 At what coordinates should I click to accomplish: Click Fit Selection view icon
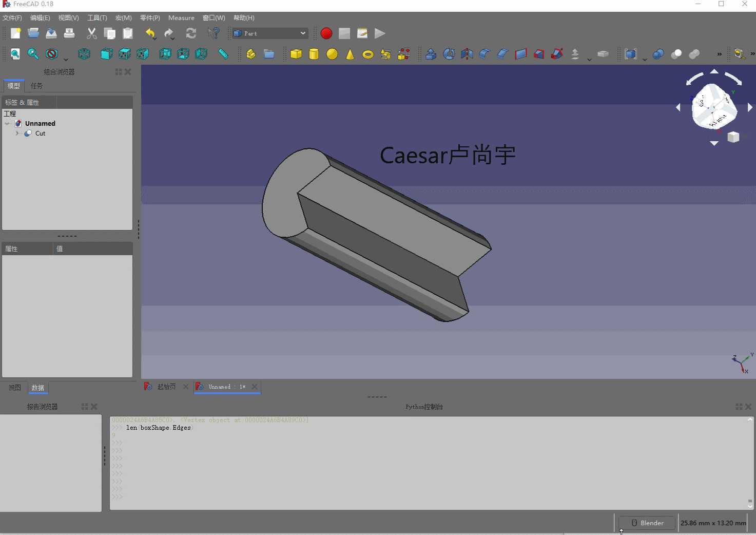point(33,54)
